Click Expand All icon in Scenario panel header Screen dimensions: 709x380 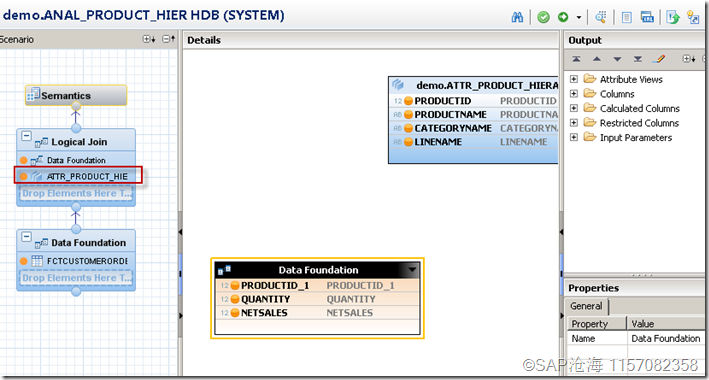point(149,39)
